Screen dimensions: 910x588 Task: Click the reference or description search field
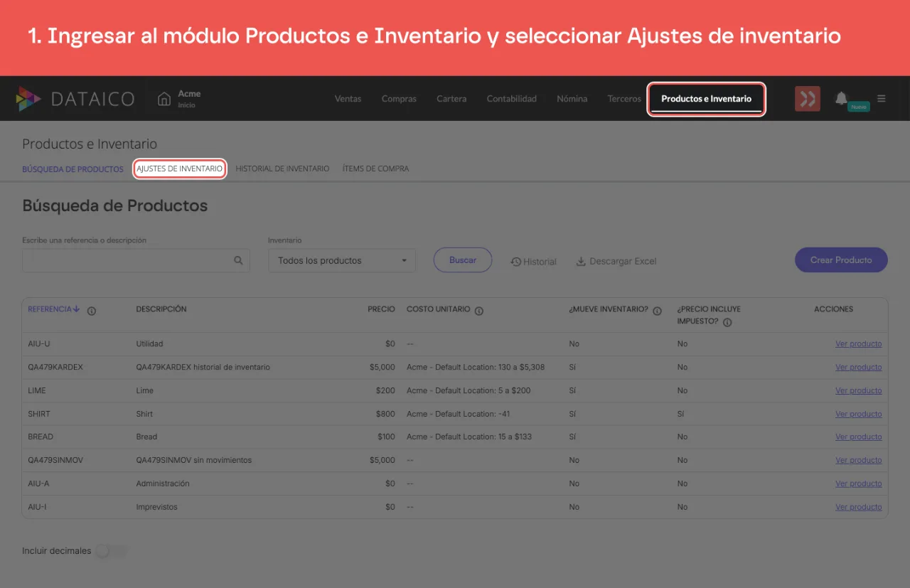[x=136, y=261]
